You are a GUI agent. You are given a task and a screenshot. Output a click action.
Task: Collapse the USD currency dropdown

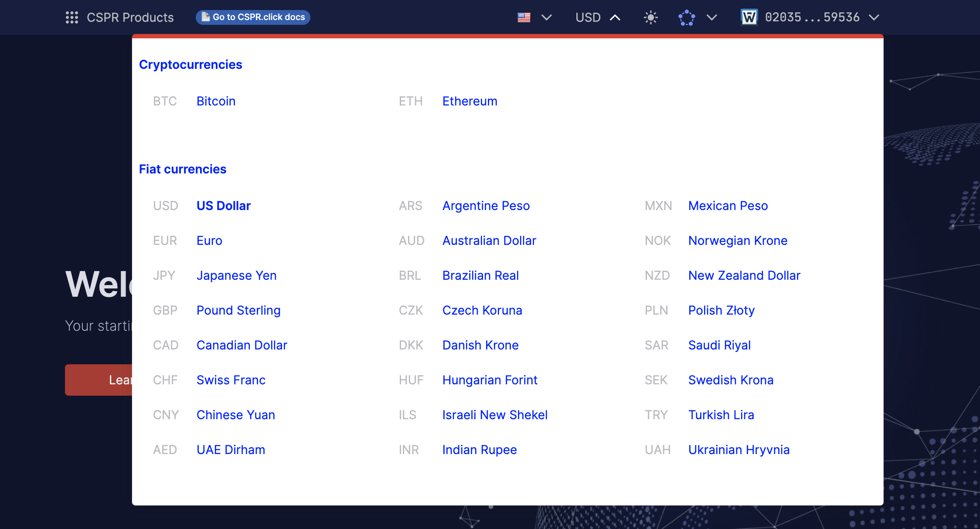pos(615,17)
